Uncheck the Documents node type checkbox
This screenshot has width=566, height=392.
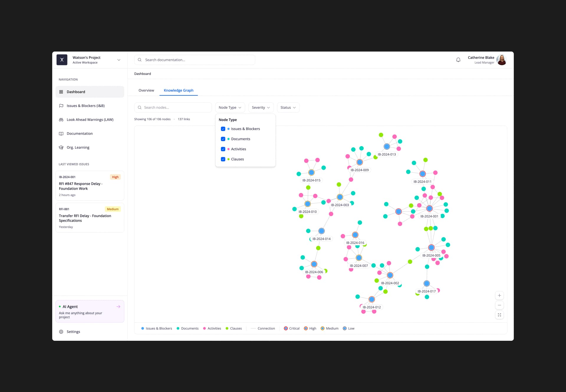pos(223,139)
